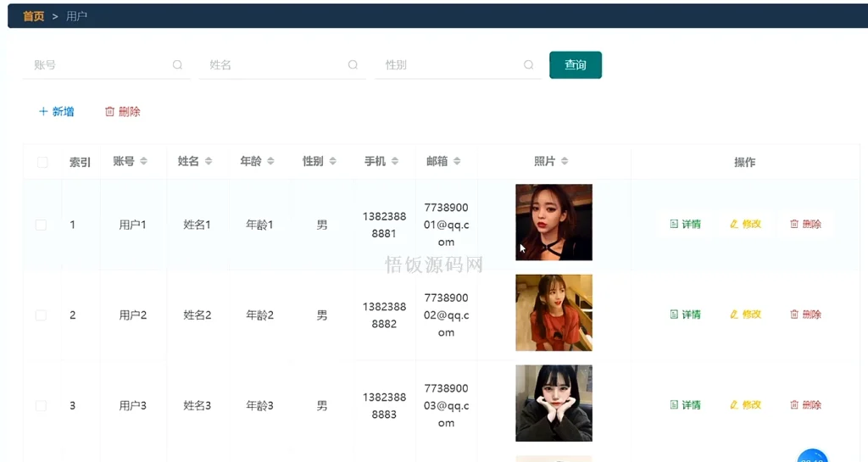Click cell 年龄3
This screenshot has width=868, height=462.
(259, 405)
